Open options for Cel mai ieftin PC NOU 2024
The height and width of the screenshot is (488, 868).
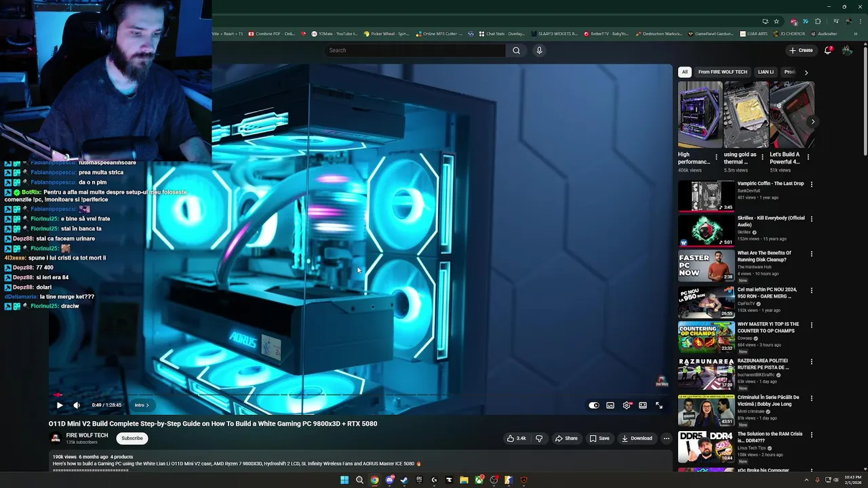coord(811,290)
